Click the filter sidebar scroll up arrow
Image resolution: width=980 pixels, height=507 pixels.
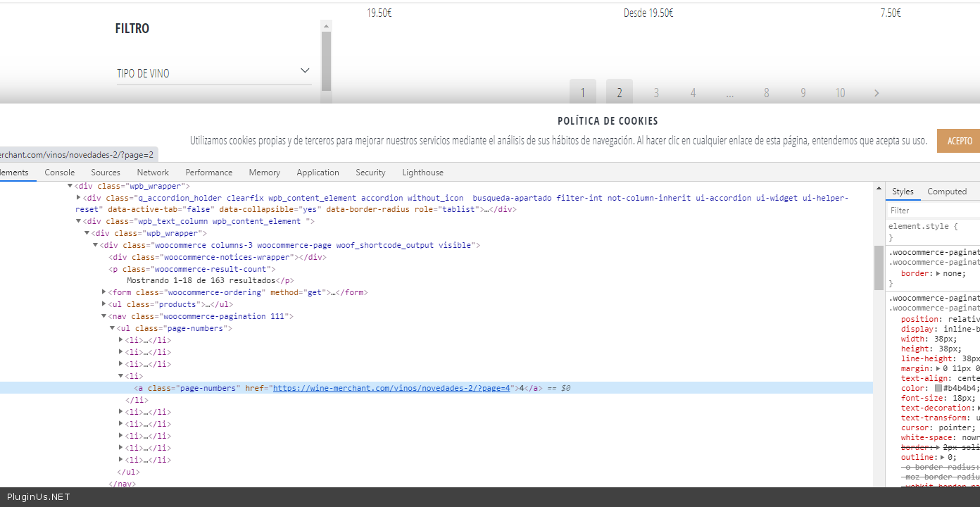[x=326, y=26]
